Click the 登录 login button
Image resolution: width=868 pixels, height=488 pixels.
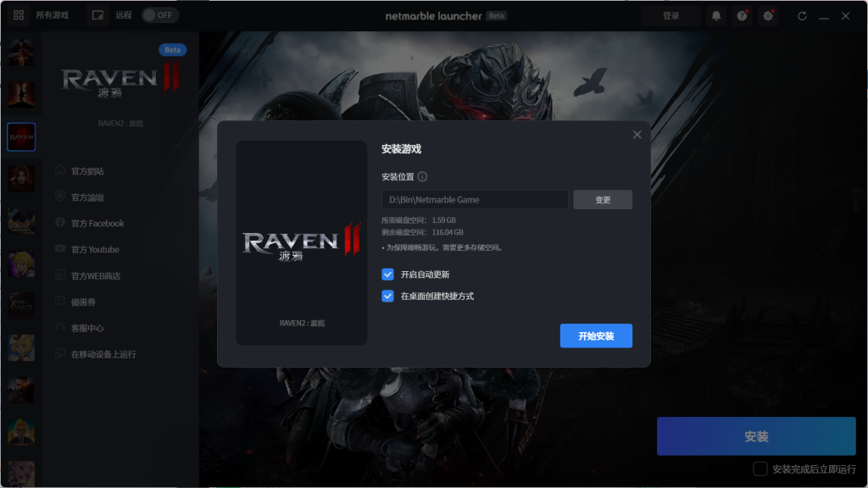coord(671,16)
